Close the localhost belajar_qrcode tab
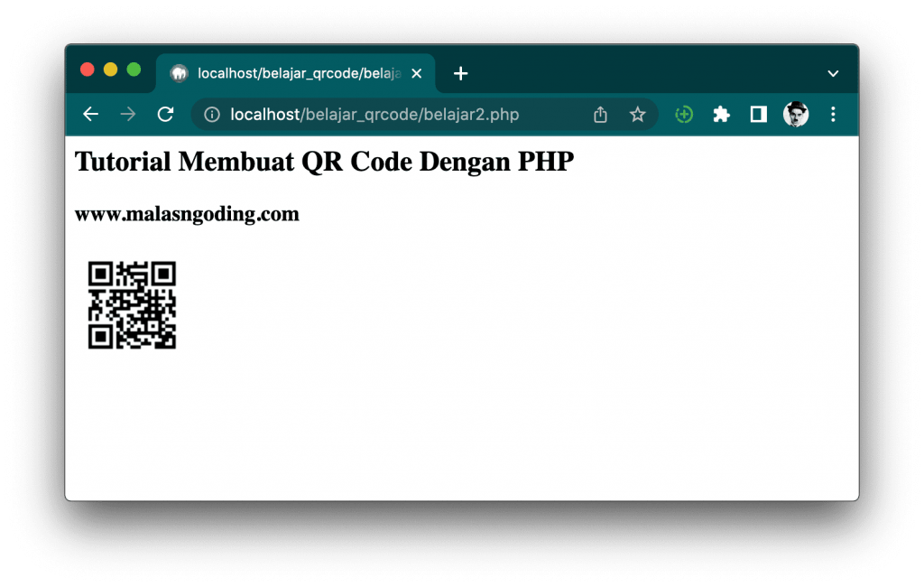Viewport: 924px width, 587px height. click(416, 74)
